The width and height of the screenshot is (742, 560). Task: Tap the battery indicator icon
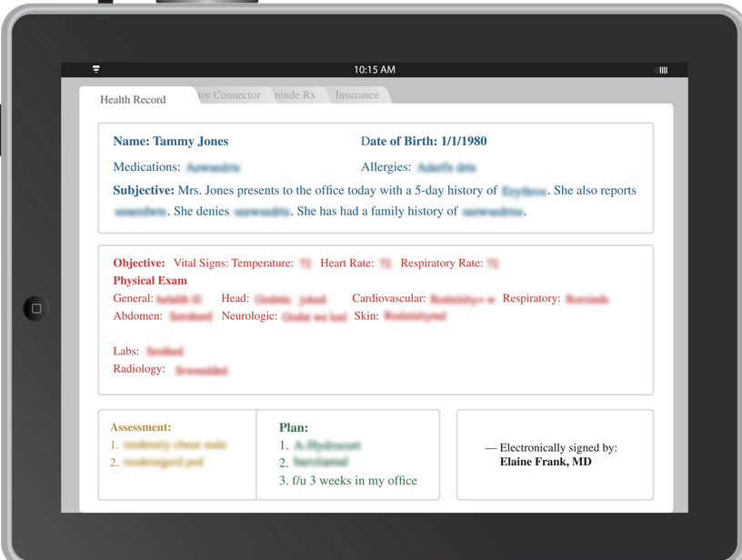coord(662,70)
